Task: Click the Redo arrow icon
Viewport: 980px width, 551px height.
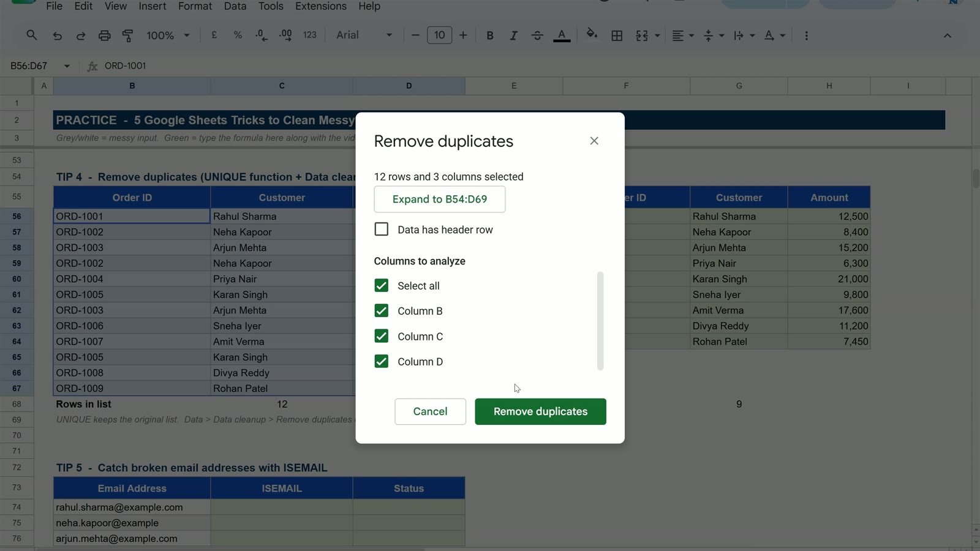Action: [80, 36]
